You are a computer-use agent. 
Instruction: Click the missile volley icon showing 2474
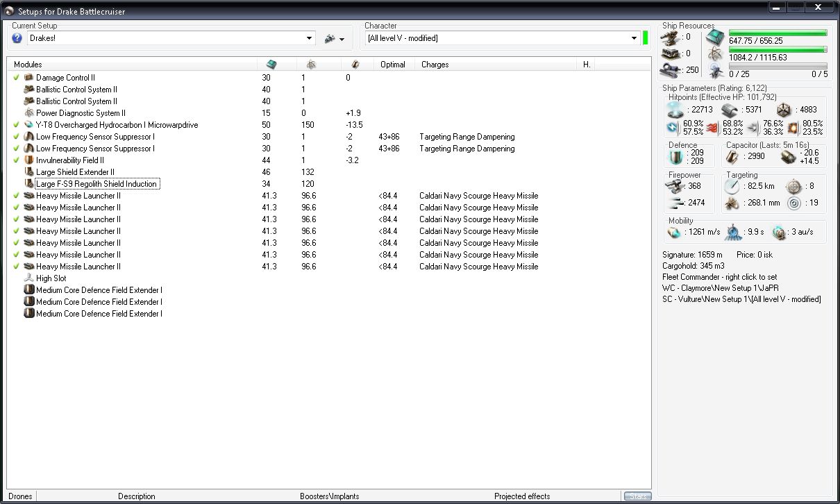pyautogui.click(x=675, y=203)
